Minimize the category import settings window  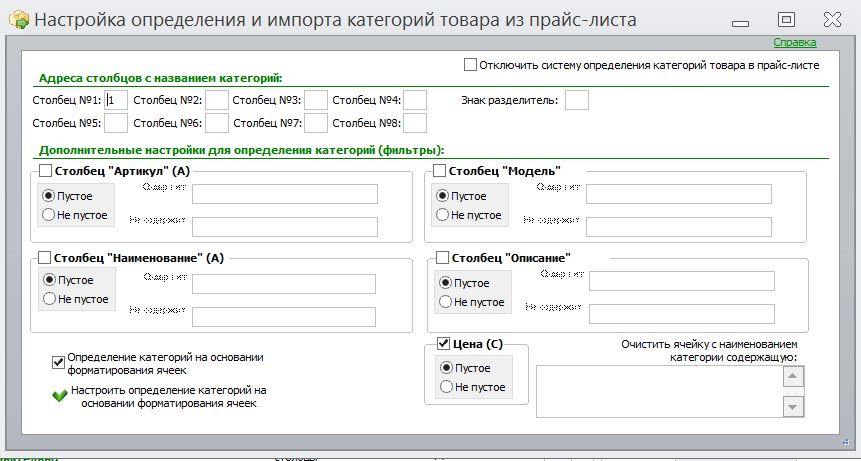pyautogui.click(x=741, y=23)
